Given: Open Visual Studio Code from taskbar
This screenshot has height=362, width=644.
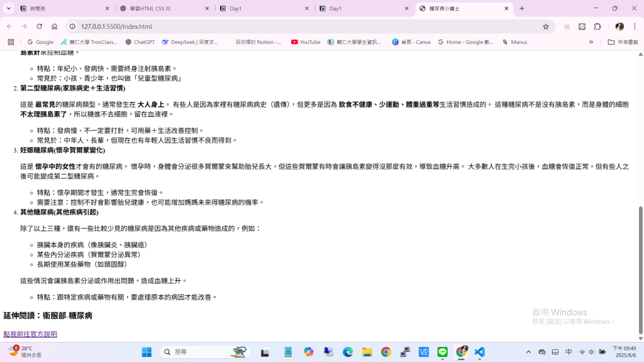Looking at the screenshot, I should tap(479, 352).
